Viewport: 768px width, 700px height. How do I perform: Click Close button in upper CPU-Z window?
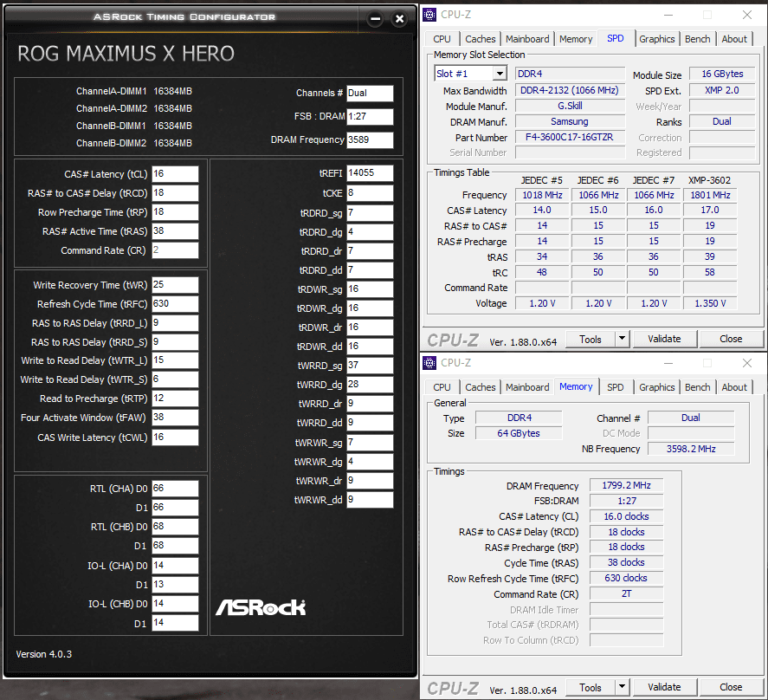[x=731, y=339]
